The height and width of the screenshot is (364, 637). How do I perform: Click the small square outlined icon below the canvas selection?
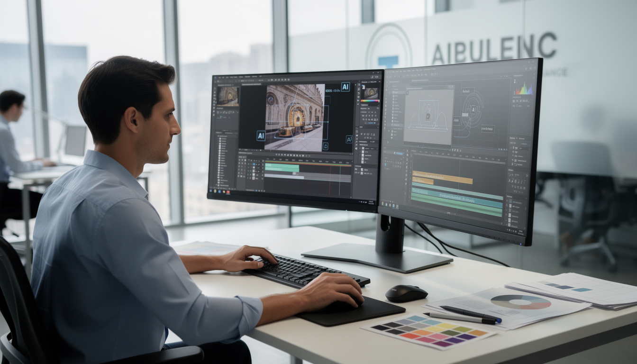pyautogui.click(x=325, y=146)
